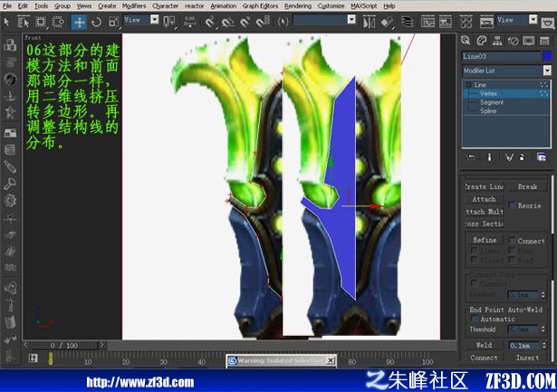
Task: Click the Align tool icon
Action: click(387, 22)
